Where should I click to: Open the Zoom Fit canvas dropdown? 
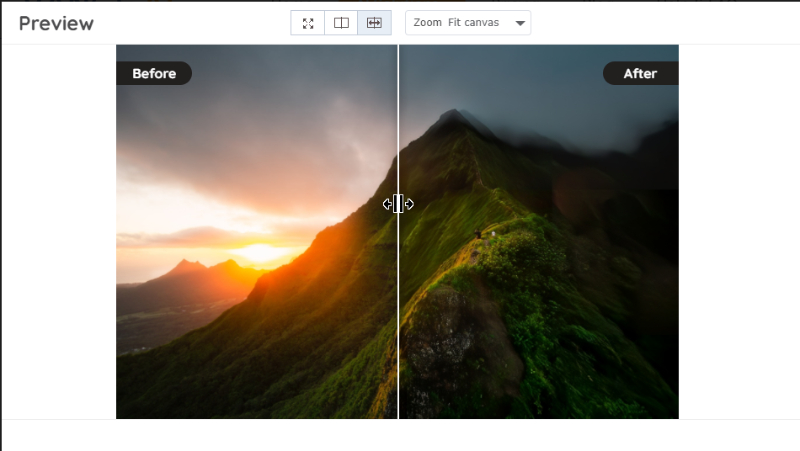tap(468, 23)
